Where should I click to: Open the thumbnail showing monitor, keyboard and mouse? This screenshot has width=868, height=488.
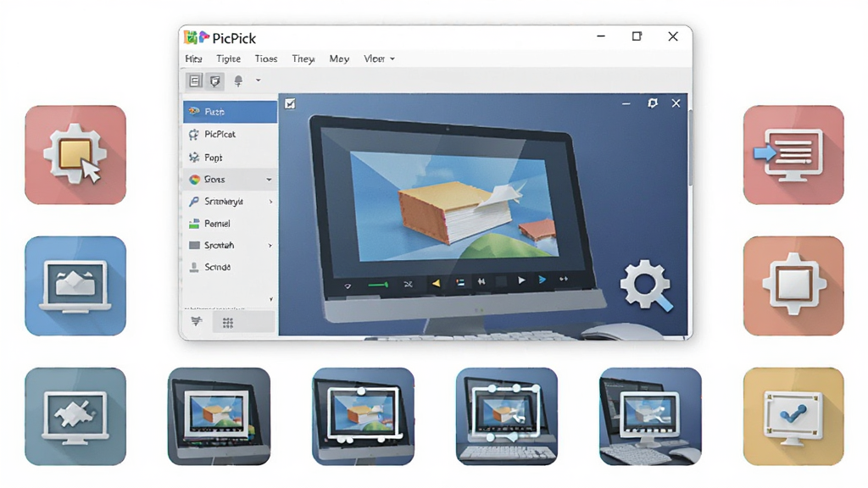tap(650, 417)
